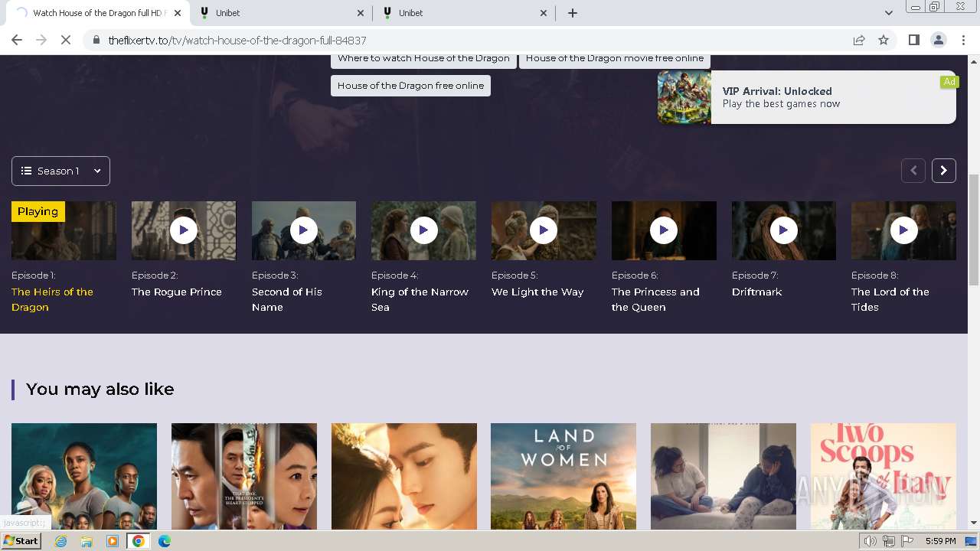
Task: Open We Light the Way title link
Action: pyautogui.click(x=537, y=292)
